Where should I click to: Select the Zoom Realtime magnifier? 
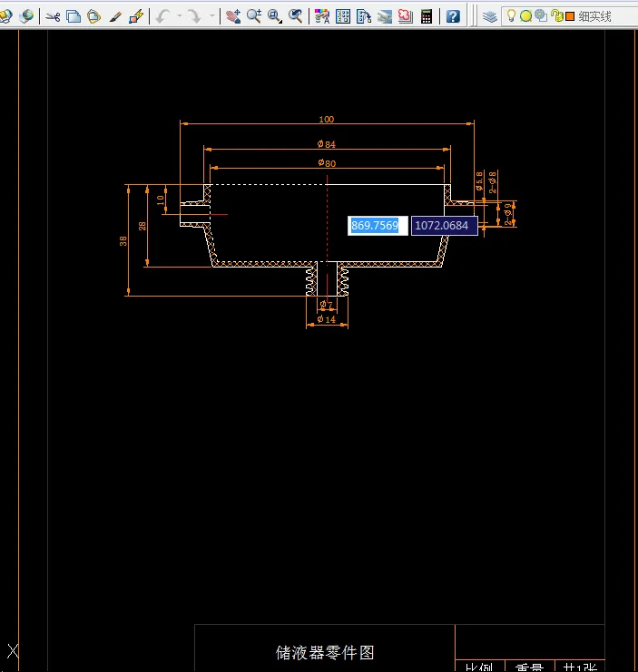[254, 16]
